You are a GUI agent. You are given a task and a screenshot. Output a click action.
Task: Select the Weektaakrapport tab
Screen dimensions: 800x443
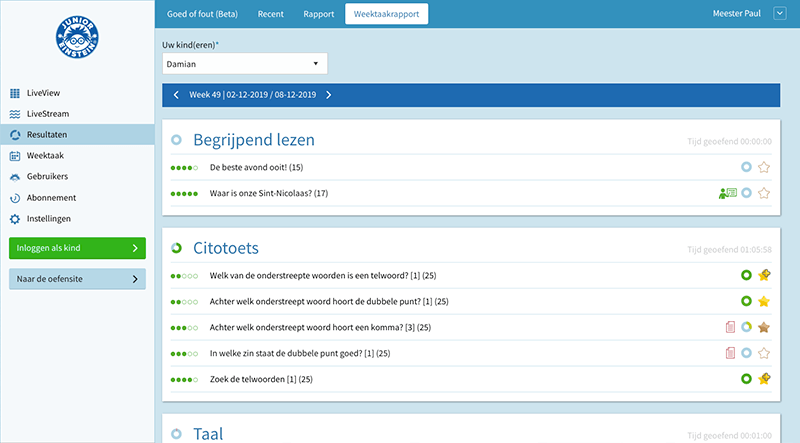(386, 14)
